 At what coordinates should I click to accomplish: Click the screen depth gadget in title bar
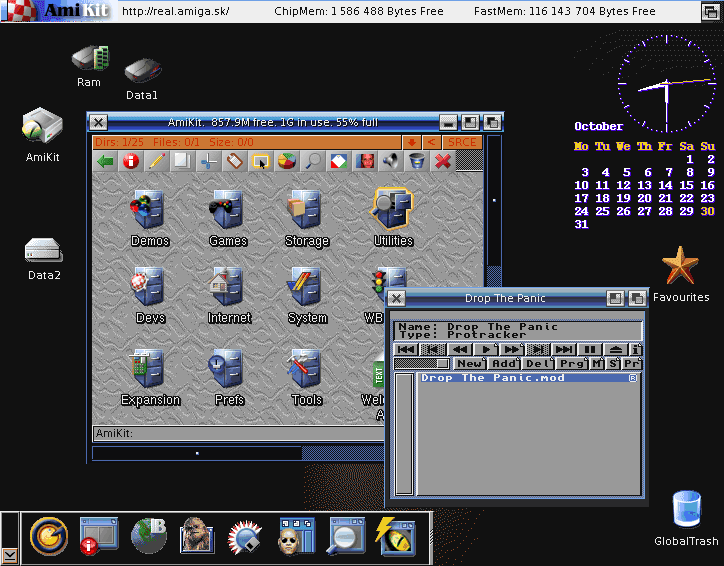pos(711,12)
